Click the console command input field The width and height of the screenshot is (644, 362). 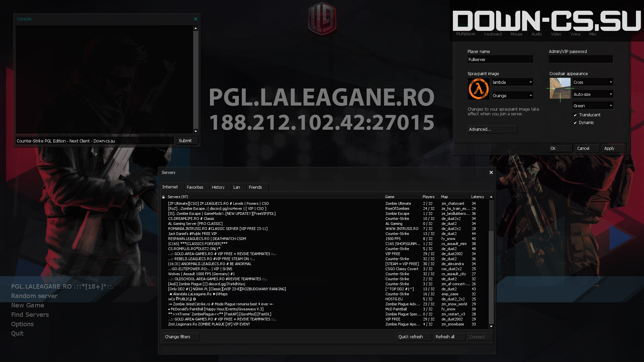point(95,141)
